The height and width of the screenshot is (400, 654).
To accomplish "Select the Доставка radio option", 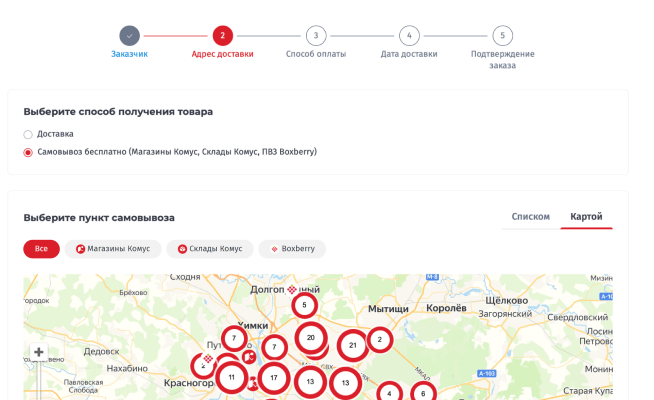I will point(28,134).
